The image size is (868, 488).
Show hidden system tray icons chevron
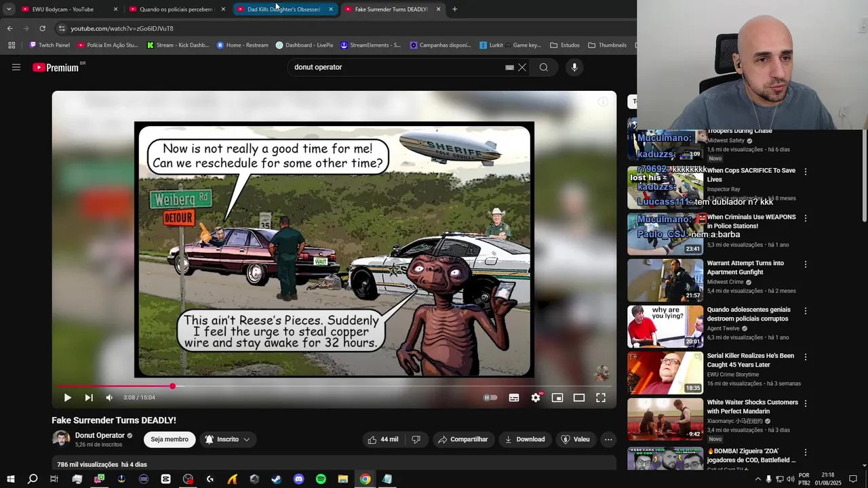pyautogui.click(x=758, y=479)
